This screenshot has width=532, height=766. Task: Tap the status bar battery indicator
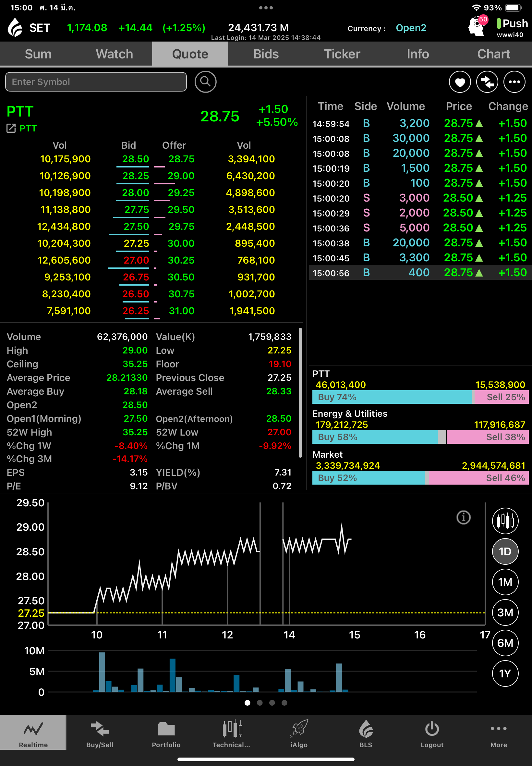pos(514,8)
